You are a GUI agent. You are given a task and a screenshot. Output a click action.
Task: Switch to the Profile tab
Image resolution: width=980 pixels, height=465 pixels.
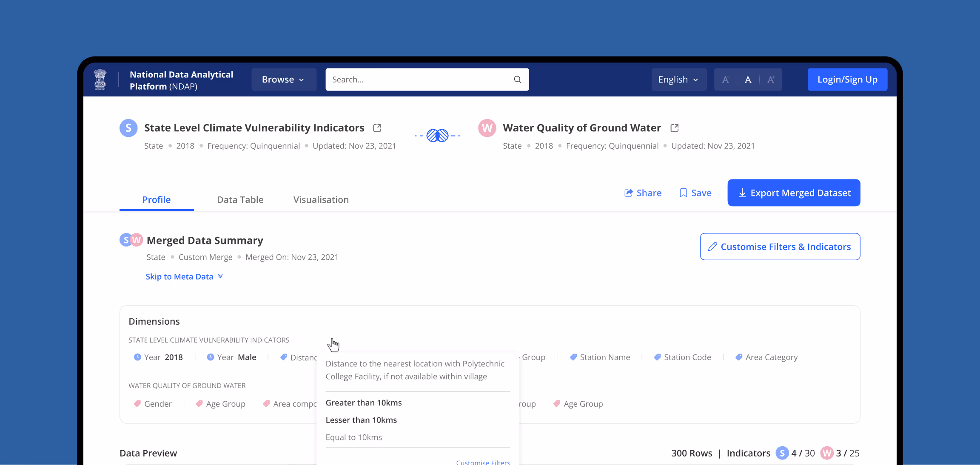click(x=157, y=200)
